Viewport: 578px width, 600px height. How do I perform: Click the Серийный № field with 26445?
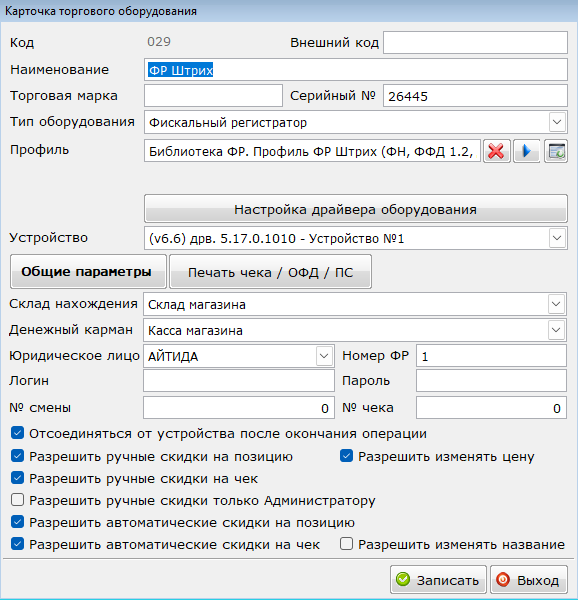click(x=475, y=96)
